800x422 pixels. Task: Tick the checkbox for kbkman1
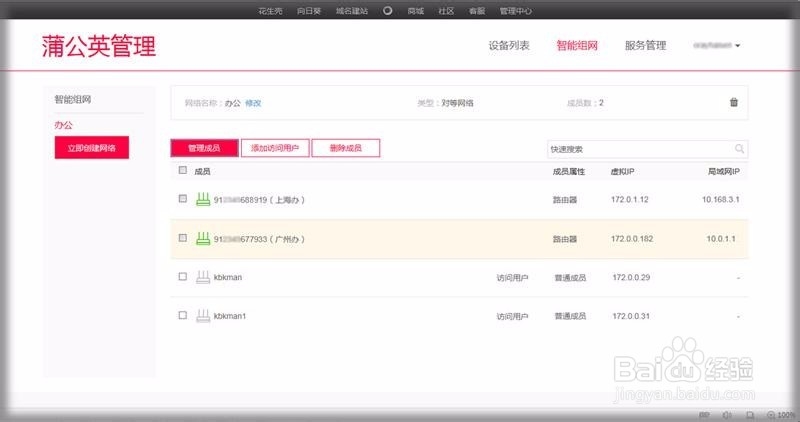pyautogui.click(x=183, y=315)
